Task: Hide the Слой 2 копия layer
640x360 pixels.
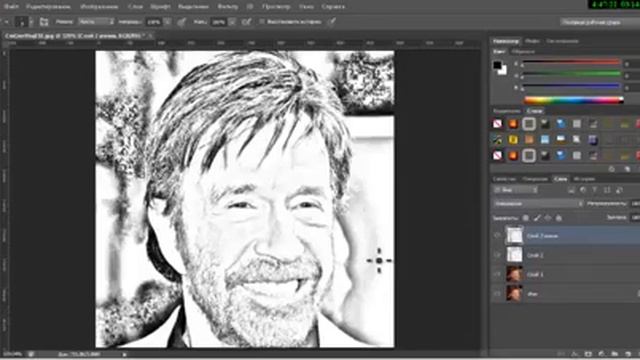Action: (x=498, y=236)
